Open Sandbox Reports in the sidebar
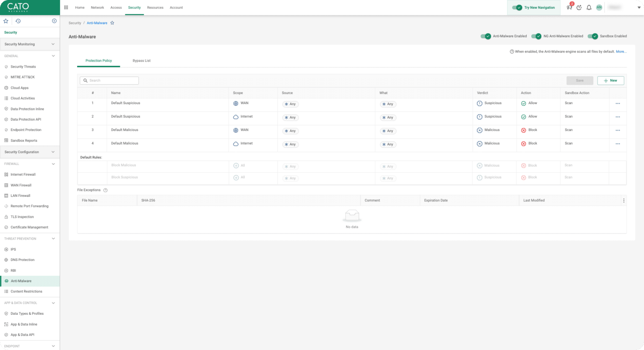Viewport: 644px width, 350px height. tap(23, 140)
